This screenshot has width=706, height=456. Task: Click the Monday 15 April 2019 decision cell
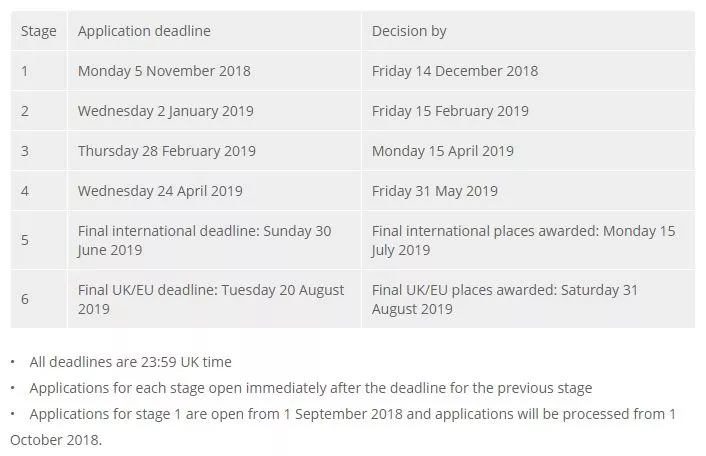(x=442, y=151)
